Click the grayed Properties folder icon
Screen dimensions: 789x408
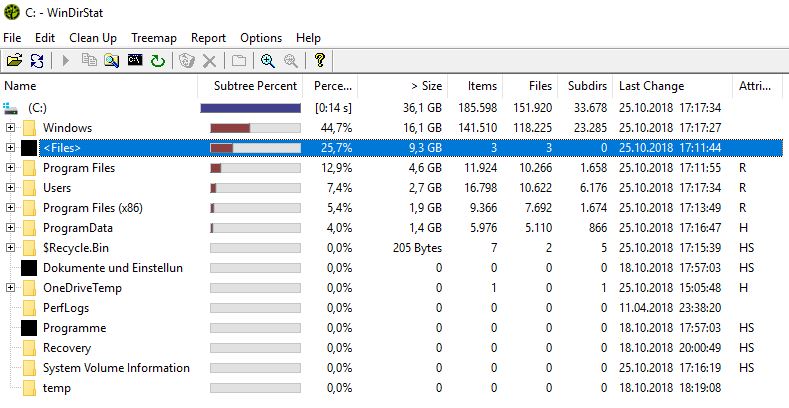[239, 61]
